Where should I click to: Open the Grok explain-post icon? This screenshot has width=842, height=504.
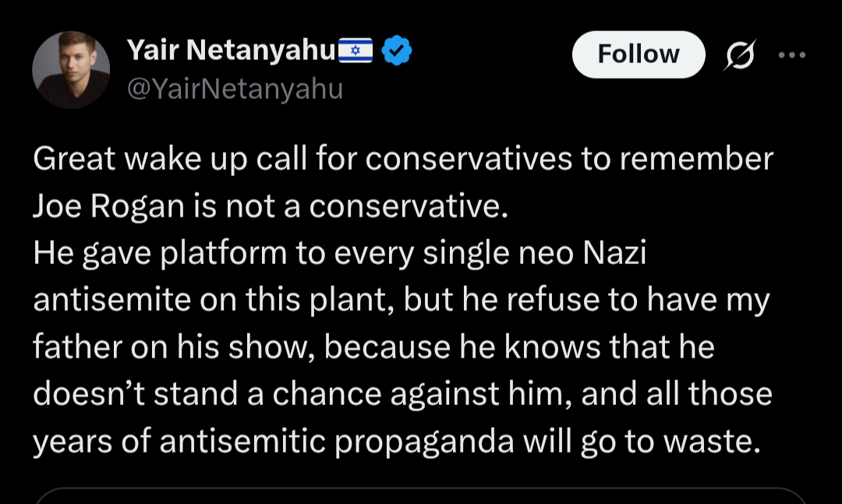coord(739,55)
